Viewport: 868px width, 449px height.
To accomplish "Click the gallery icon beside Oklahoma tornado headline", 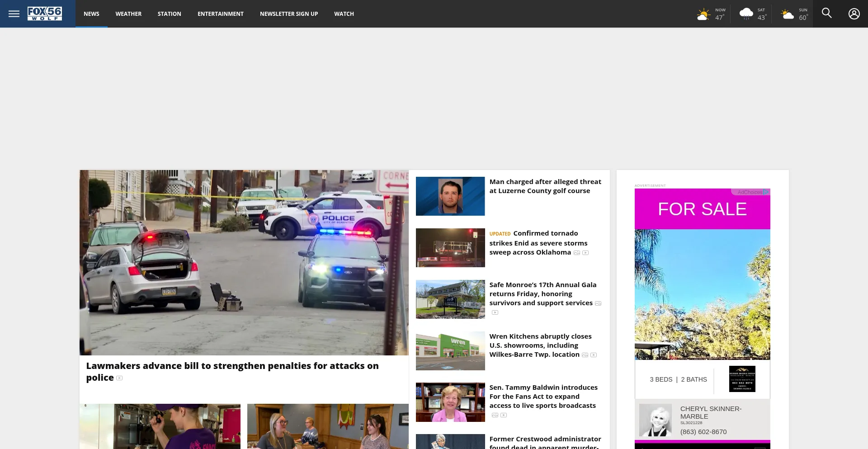I will [x=577, y=253].
